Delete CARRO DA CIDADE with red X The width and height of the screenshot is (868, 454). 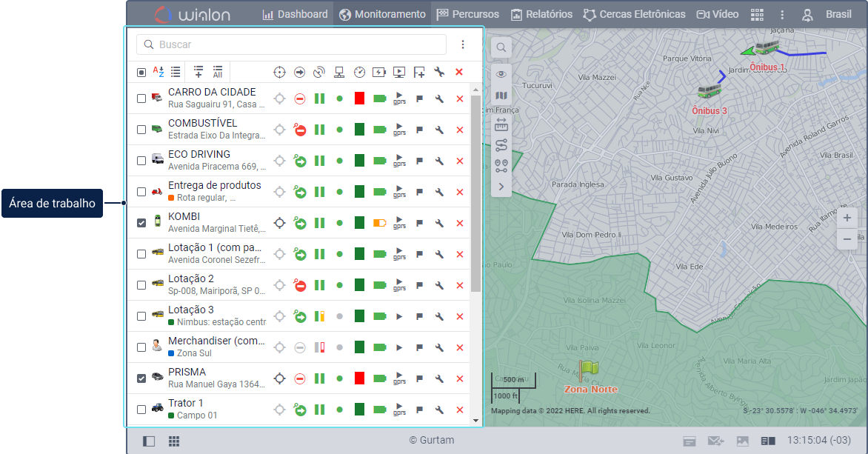[x=459, y=99]
